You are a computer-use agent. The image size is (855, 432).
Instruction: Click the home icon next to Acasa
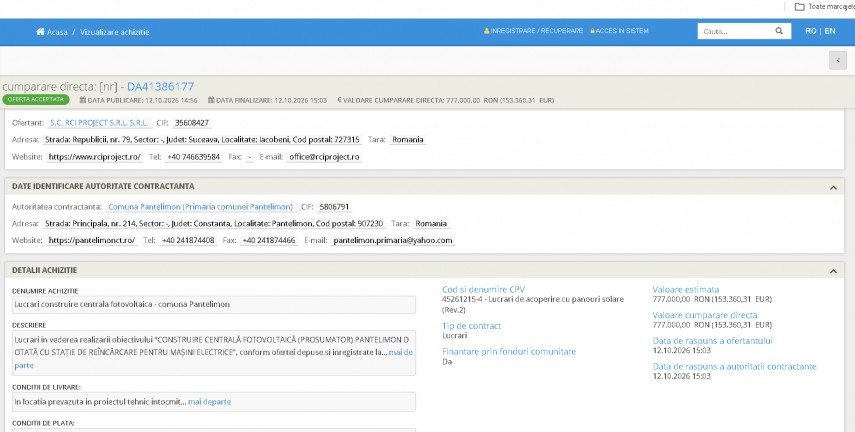tap(40, 32)
